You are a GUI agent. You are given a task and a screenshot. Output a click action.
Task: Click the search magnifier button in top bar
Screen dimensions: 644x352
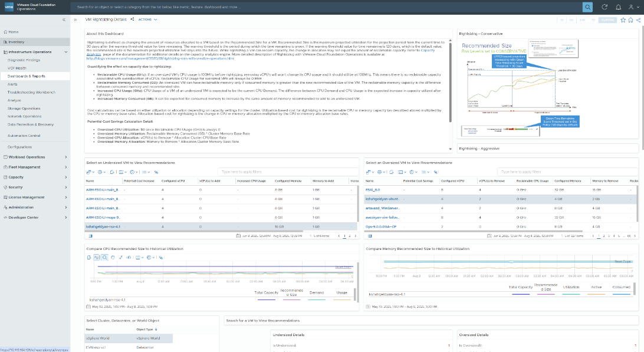pyautogui.click(x=587, y=7)
